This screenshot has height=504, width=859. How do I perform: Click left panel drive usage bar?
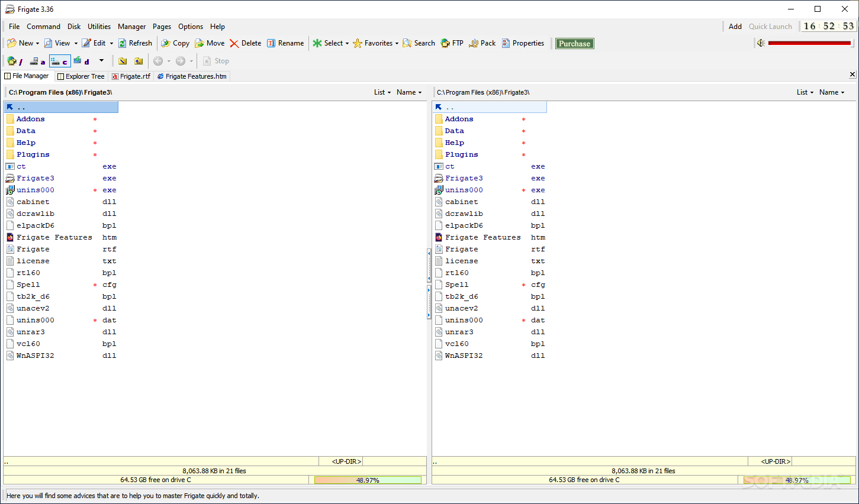(368, 480)
